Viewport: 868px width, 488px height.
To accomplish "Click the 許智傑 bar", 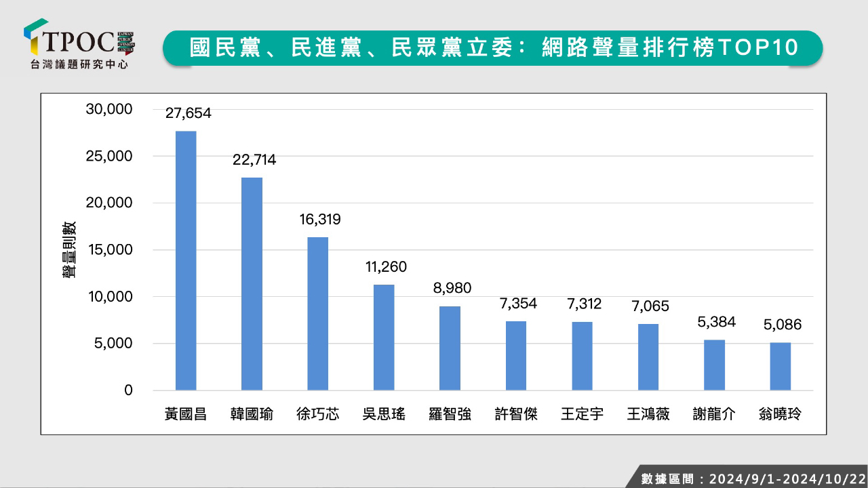I will (x=516, y=356).
